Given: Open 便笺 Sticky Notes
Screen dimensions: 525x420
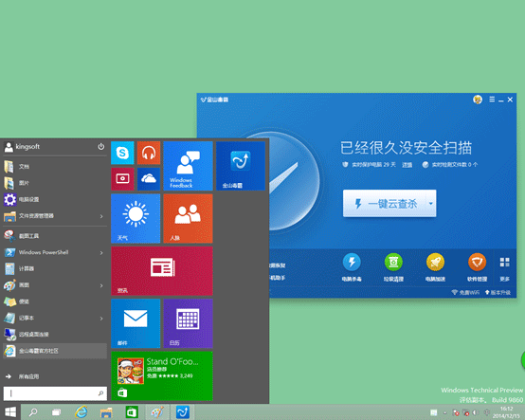Looking at the screenshot, I should [x=55, y=301].
